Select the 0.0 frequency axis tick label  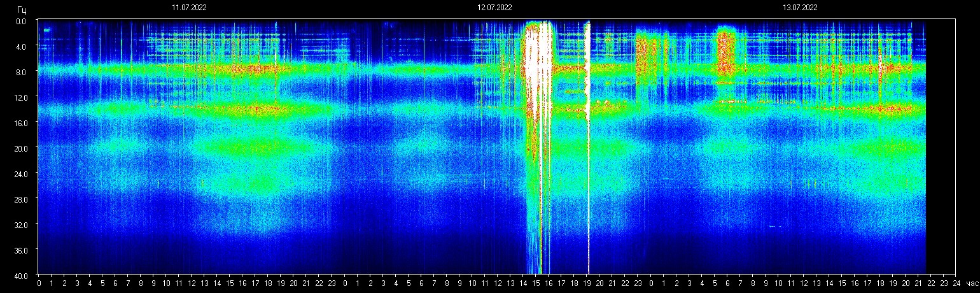20,21
